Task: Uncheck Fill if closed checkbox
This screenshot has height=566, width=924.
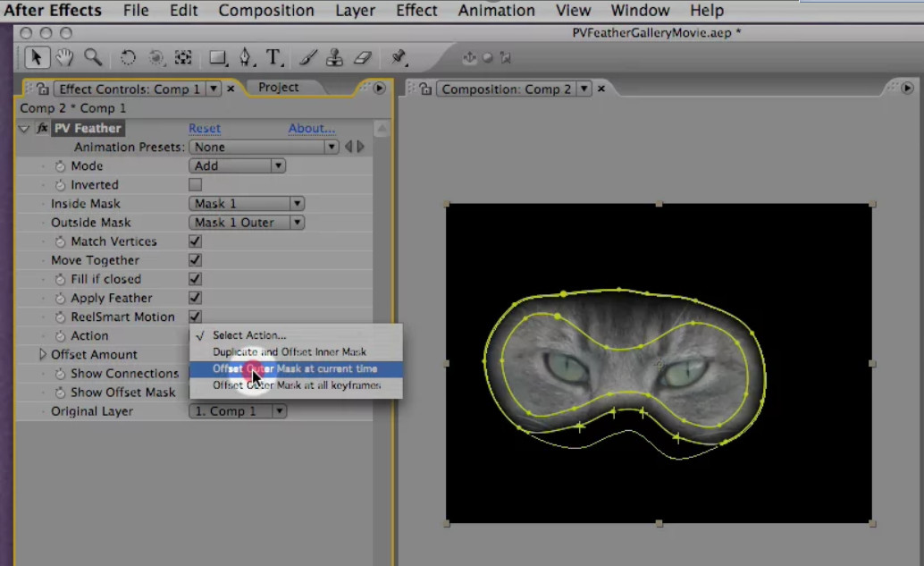Action: (195, 279)
